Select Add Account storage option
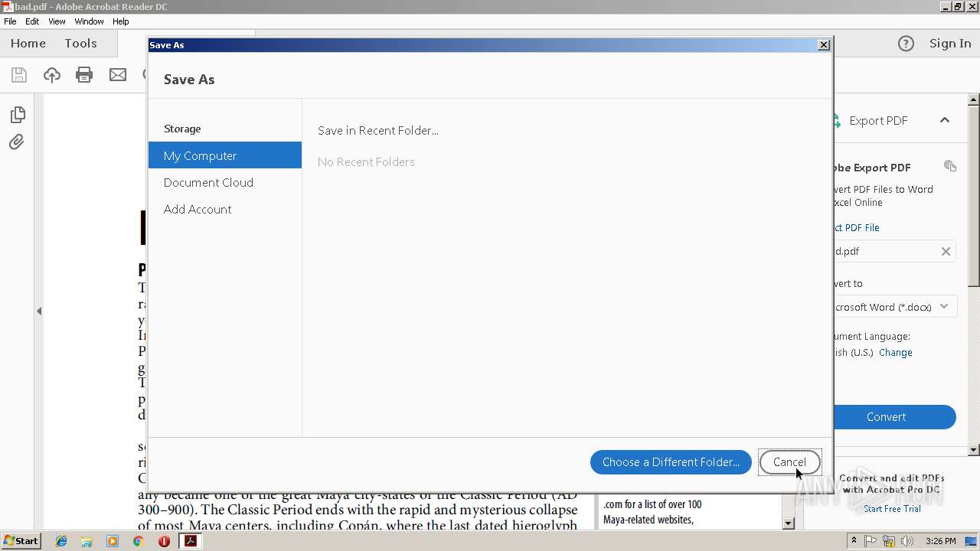 (225, 209)
